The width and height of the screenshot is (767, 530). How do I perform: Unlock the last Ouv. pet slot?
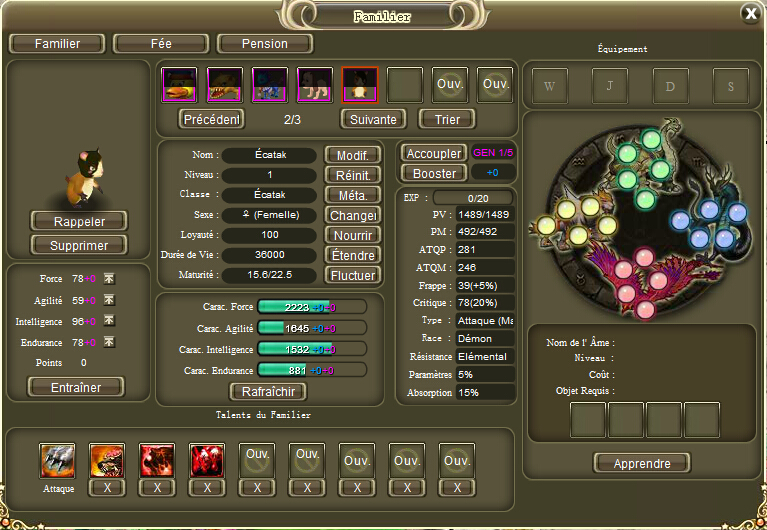pos(495,85)
